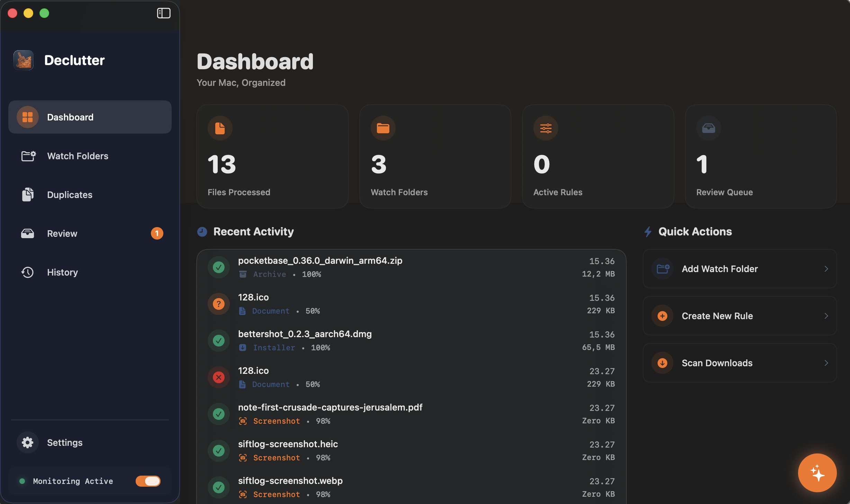850x504 pixels.
Task: Expand the Create New Rule chevron
Action: click(x=826, y=316)
